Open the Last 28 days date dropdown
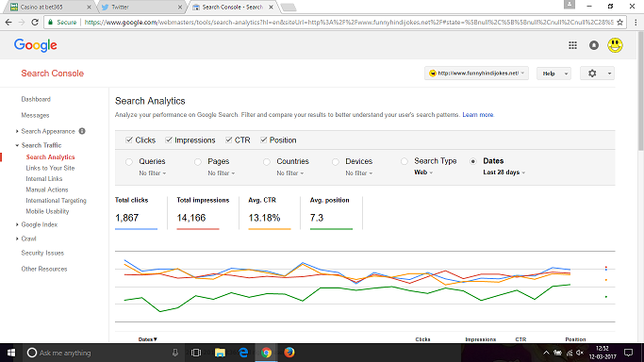 click(504, 173)
